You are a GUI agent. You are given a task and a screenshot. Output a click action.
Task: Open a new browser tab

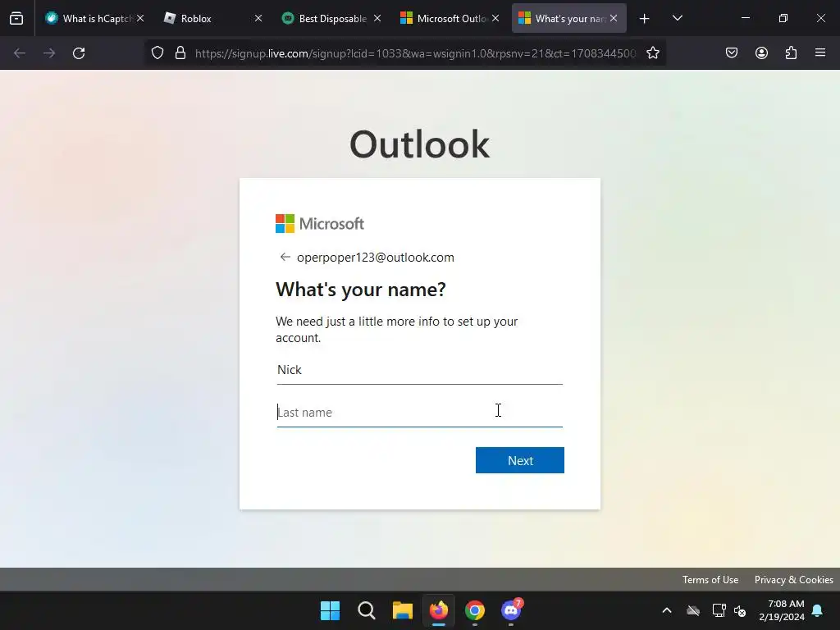coord(645,18)
